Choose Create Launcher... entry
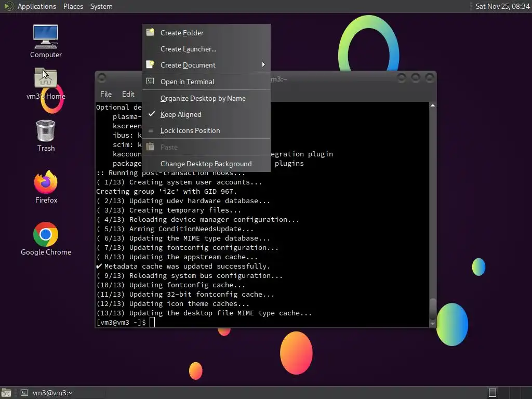 [x=206, y=49]
